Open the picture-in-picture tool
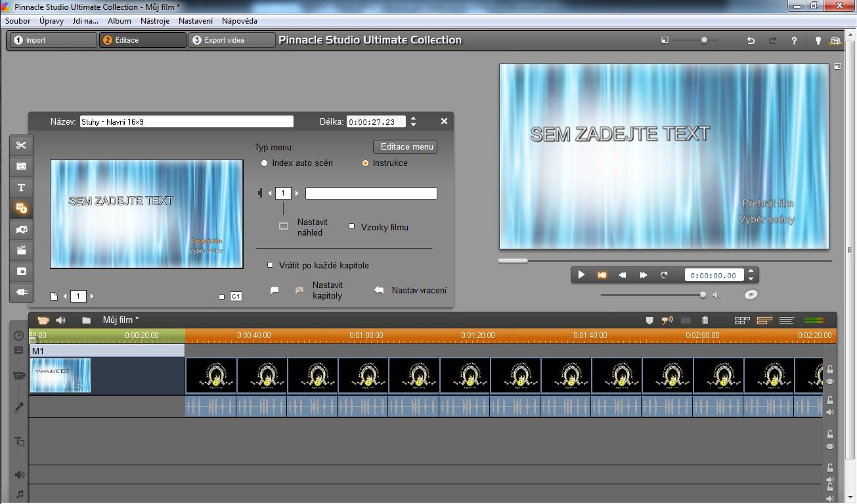This screenshot has height=504, width=857. coord(21,271)
